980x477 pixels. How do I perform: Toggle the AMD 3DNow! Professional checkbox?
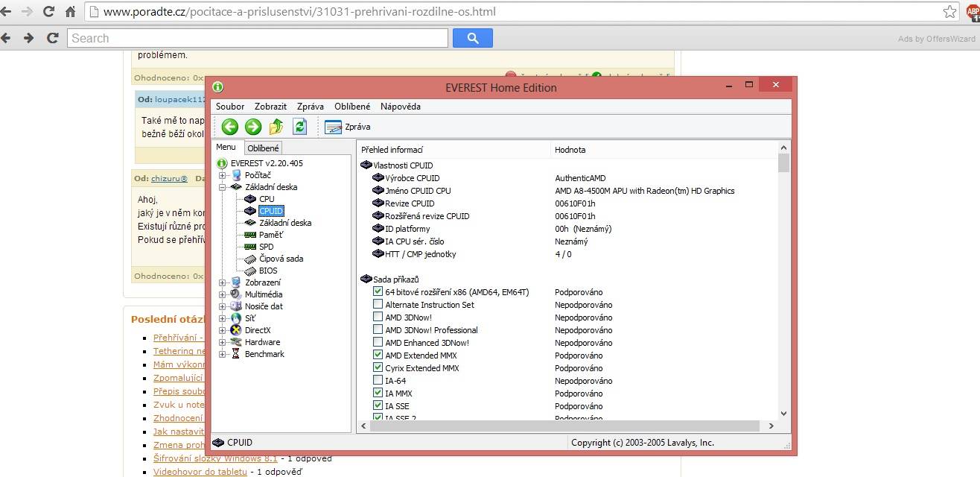coord(378,330)
